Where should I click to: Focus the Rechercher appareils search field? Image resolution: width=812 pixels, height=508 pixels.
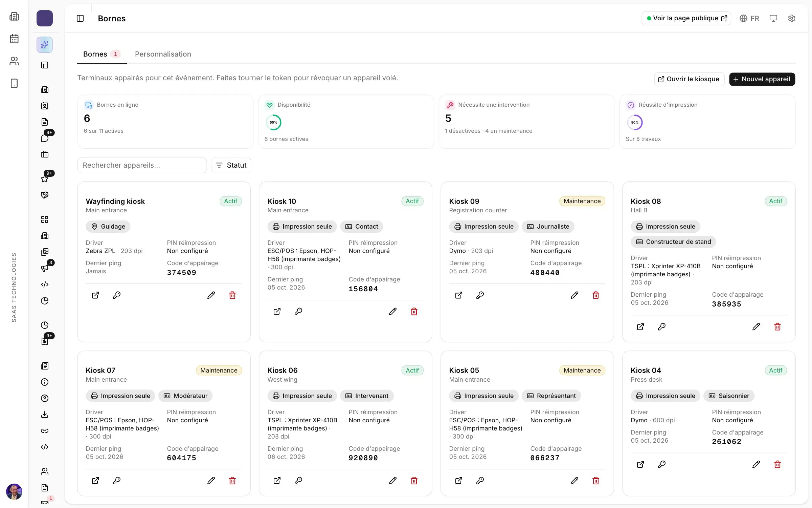142,165
